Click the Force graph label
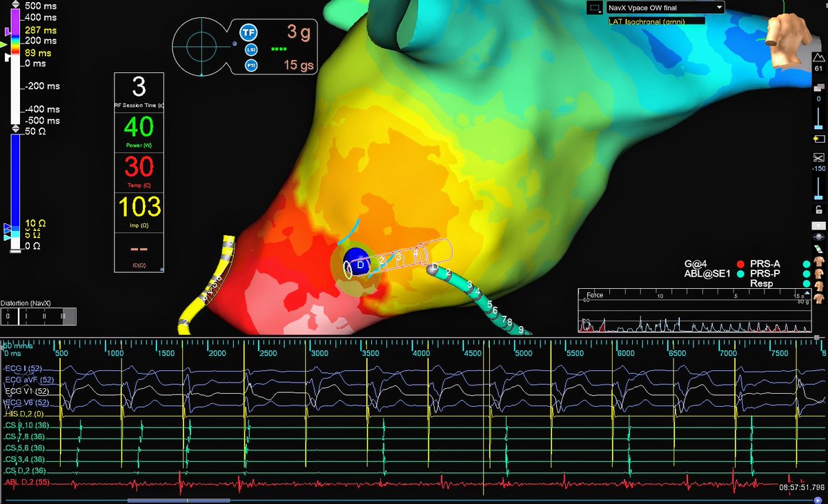This screenshot has height=504, width=828. coord(594,295)
